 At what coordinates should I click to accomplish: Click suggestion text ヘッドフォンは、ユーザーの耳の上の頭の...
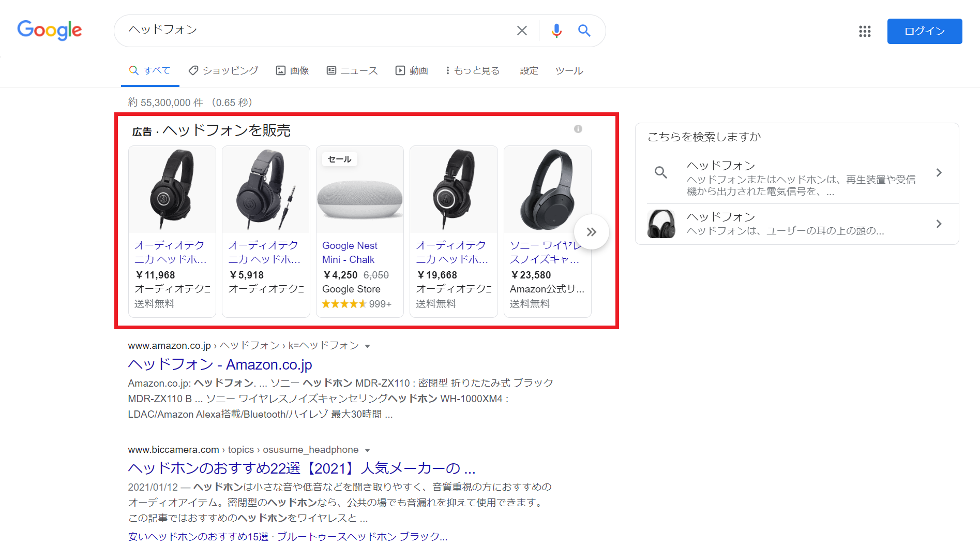click(x=785, y=231)
